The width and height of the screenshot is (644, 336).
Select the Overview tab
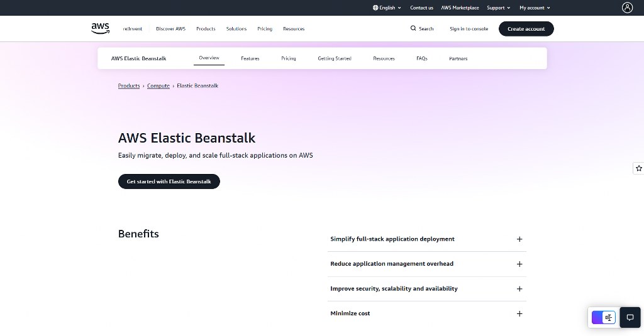coord(209,58)
